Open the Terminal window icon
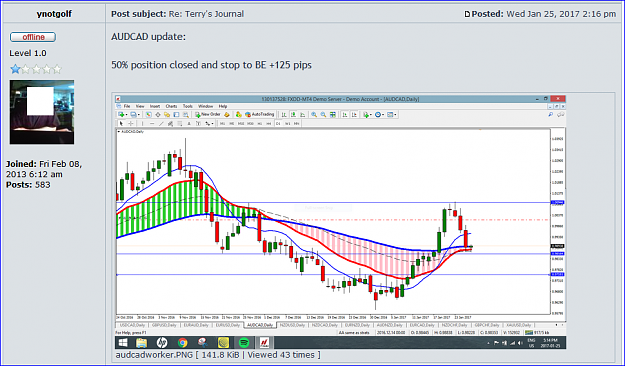The height and width of the screenshot is (366, 625). point(176,114)
